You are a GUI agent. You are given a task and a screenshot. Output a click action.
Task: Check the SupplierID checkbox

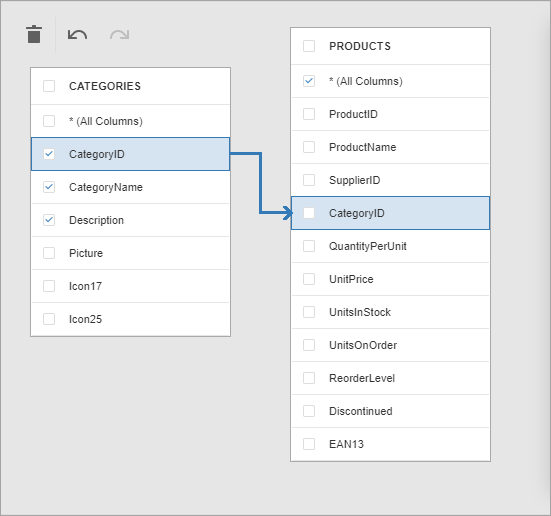click(x=309, y=180)
